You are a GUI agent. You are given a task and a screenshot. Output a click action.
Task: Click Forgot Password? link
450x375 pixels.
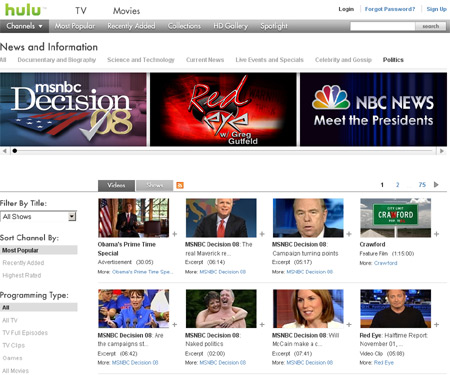tap(390, 9)
